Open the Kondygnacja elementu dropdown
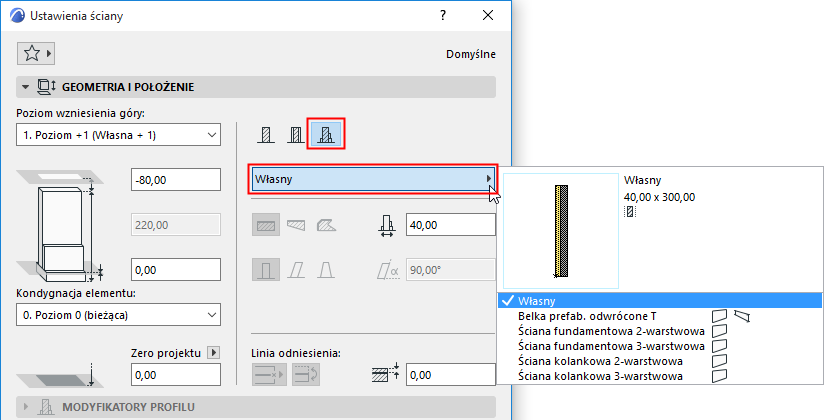Image resolution: width=825 pixels, height=420 pixels. point(118,315)
